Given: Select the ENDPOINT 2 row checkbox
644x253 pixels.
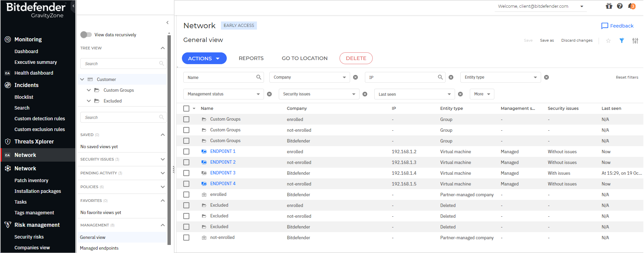Looking at the screenshot, I should (x=186, y=162).
